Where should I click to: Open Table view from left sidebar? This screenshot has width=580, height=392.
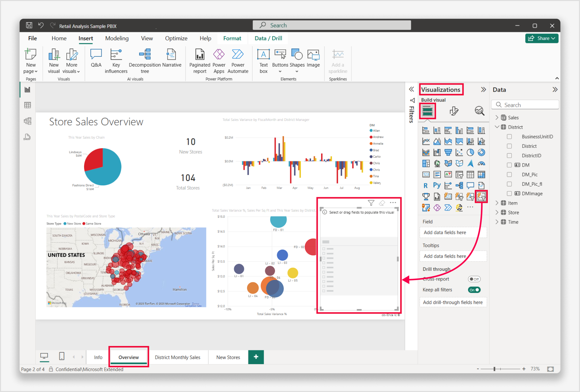(28, 105)
